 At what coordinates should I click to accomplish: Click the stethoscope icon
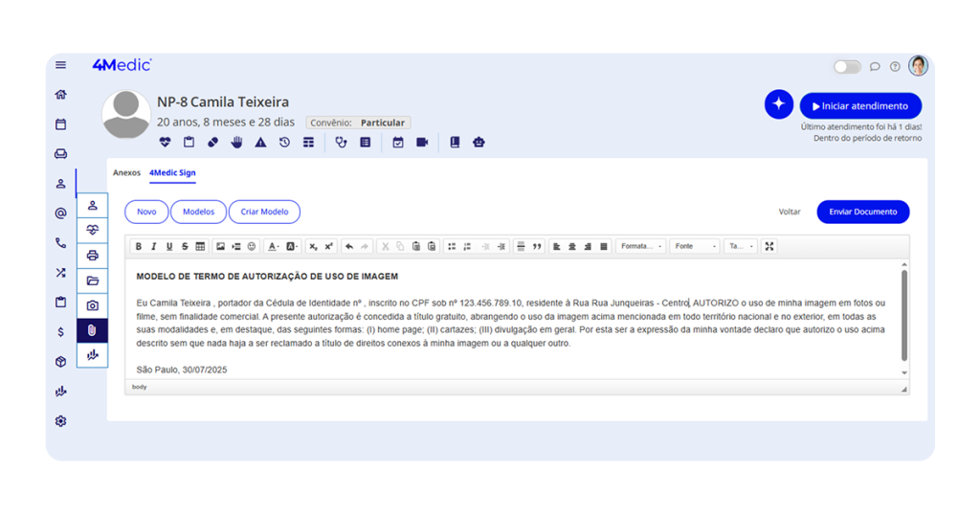pyautogui.click(x=342, y=143)
